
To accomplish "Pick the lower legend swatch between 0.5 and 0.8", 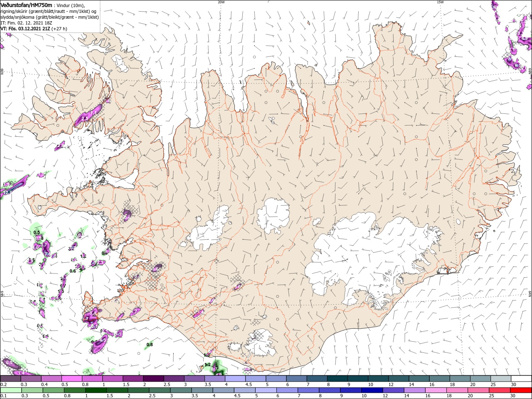I will (x=54, y=390).
